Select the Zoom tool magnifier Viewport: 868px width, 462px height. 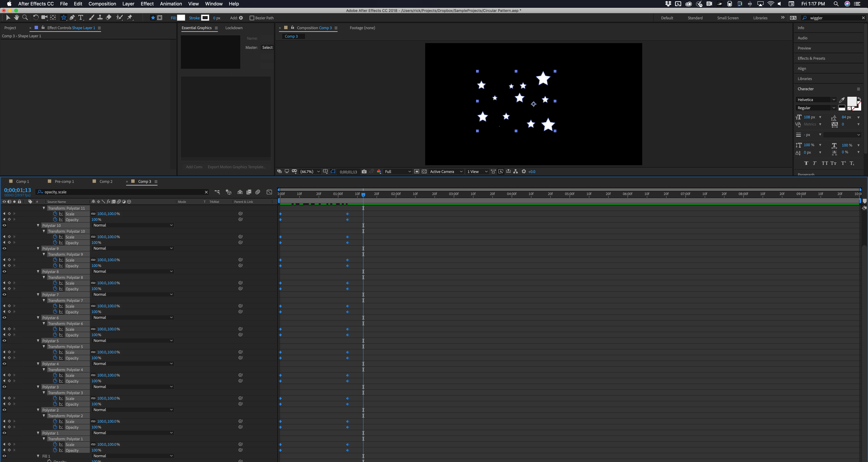coord(25,17)
